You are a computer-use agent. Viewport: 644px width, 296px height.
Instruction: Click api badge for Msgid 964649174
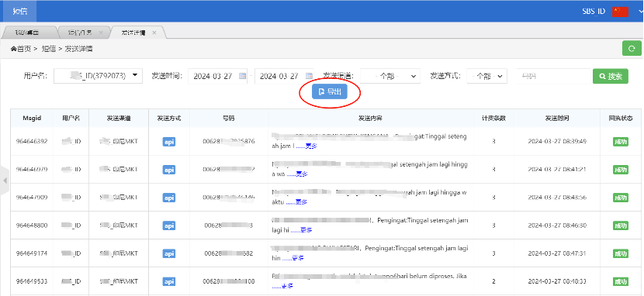169,254
